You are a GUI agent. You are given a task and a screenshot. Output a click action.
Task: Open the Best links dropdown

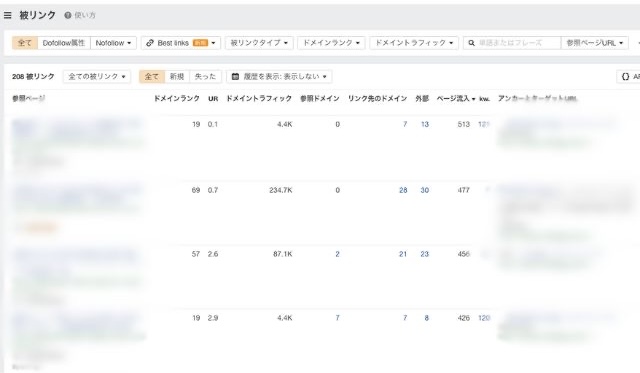[181, 43]
